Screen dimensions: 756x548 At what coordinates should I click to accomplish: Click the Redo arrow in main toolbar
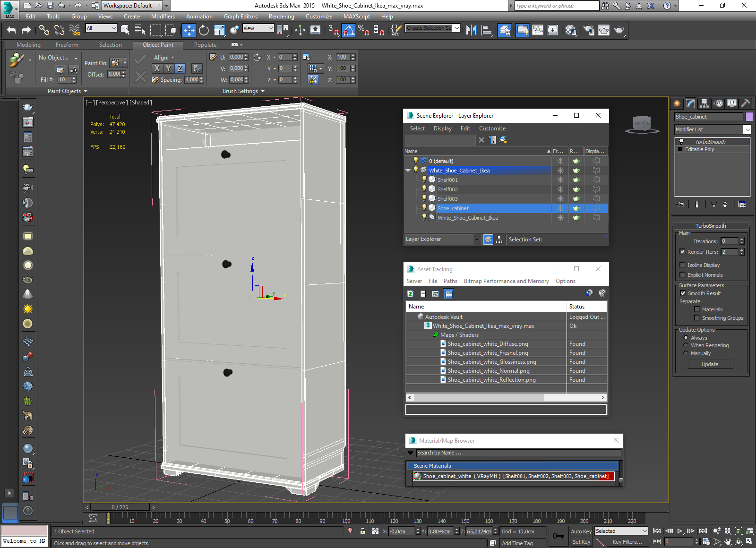pyautogui.click(x=26, y=30)
